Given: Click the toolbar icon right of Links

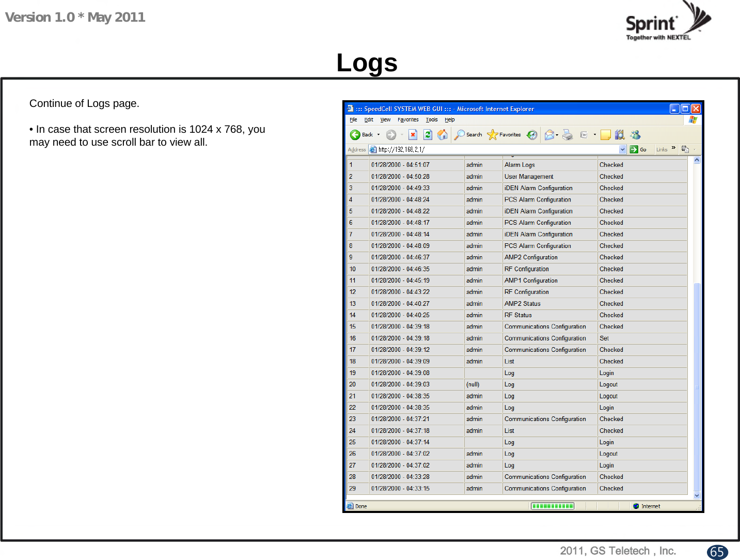Looking at the screenshot, I should (x=685, y=149).
